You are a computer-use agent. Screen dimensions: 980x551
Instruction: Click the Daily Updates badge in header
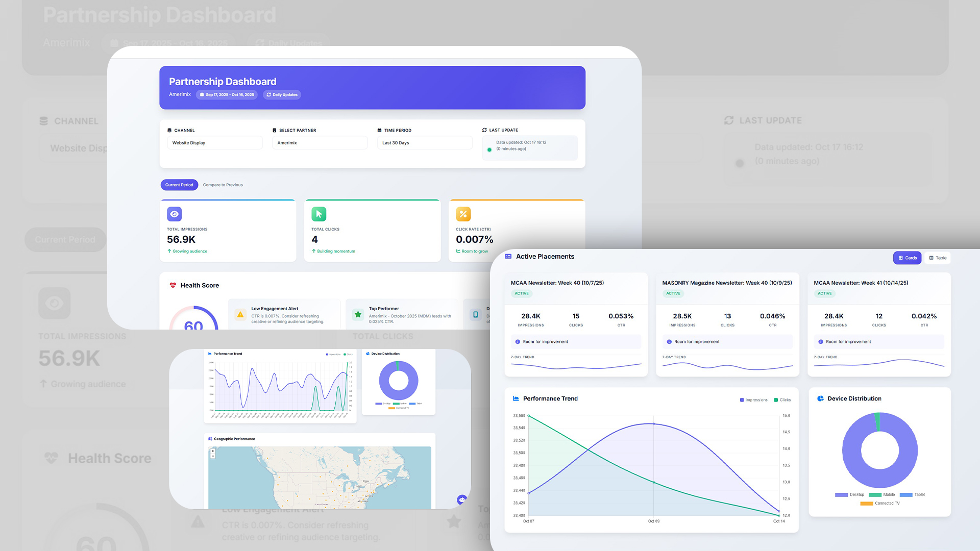(x=282, y=94)
